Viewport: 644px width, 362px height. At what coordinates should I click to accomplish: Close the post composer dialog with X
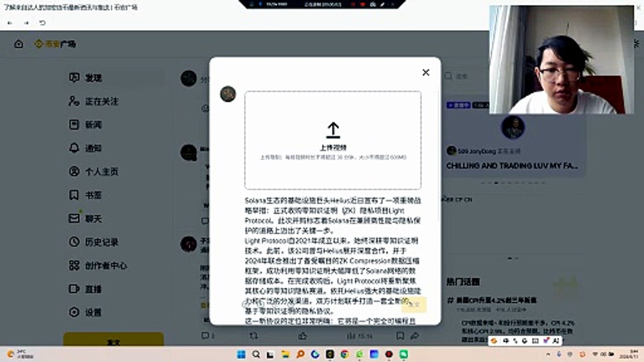pyautogui.click(x=426, y=72)
